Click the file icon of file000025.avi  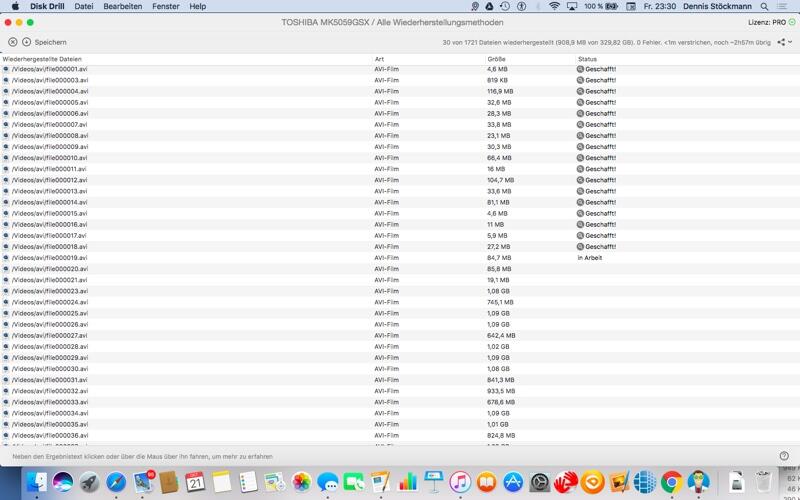(6, 313)
